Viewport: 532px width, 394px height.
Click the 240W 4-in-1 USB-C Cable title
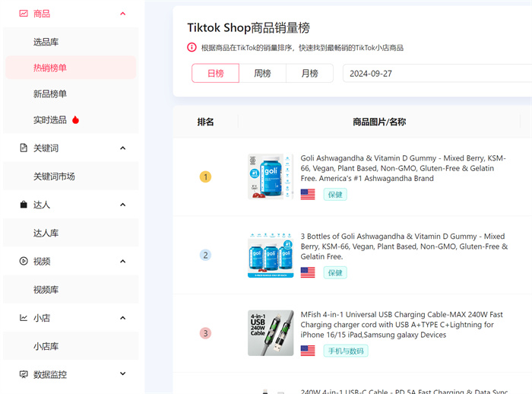click(404, 391)
